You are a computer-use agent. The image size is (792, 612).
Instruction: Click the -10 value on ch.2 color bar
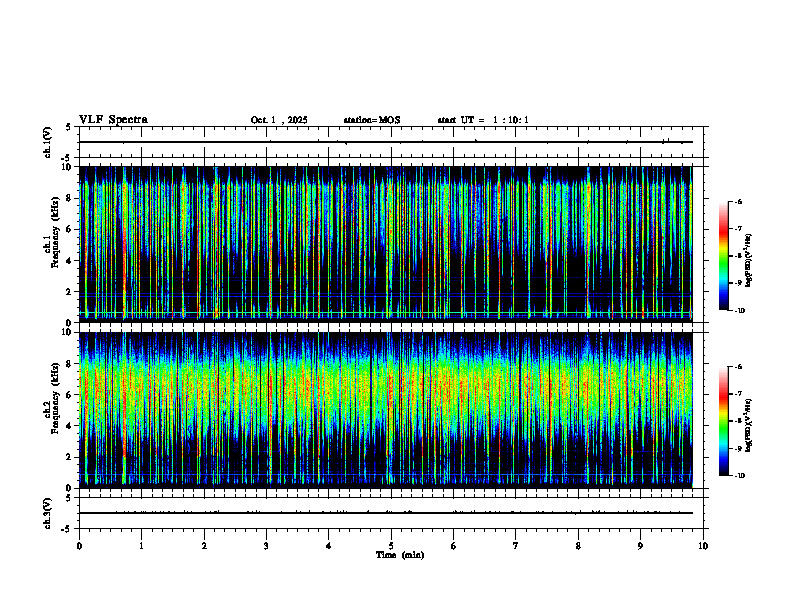coord(740,476)
